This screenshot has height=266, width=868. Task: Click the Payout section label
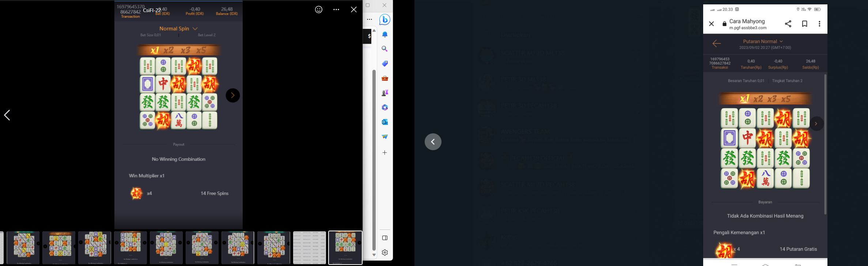click(x=178, y=145)
